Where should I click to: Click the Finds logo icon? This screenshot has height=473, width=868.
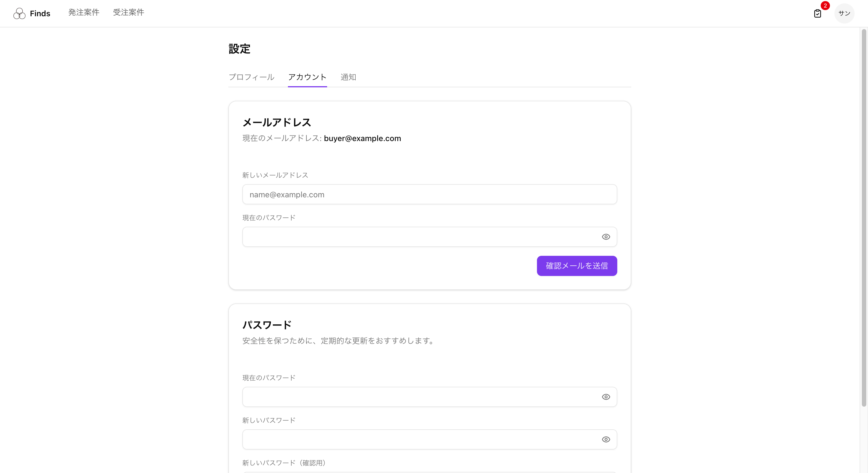[19, 13]
